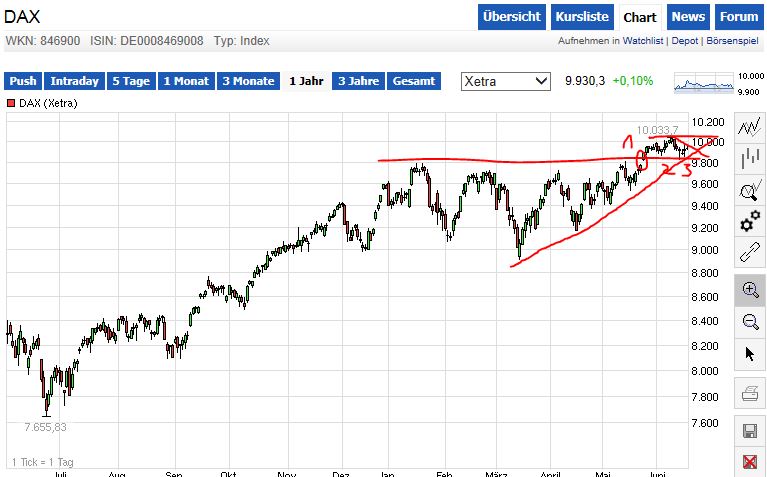Save the chart with floppy disk icon

pyautogui.click(x=749, y=431)
